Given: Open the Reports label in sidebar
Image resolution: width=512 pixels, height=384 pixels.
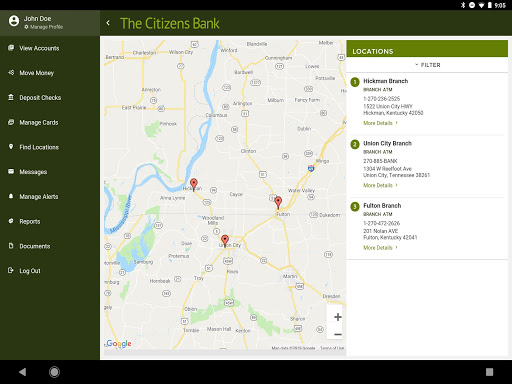Looking at the screenshot, I should (x=30, y=222).
